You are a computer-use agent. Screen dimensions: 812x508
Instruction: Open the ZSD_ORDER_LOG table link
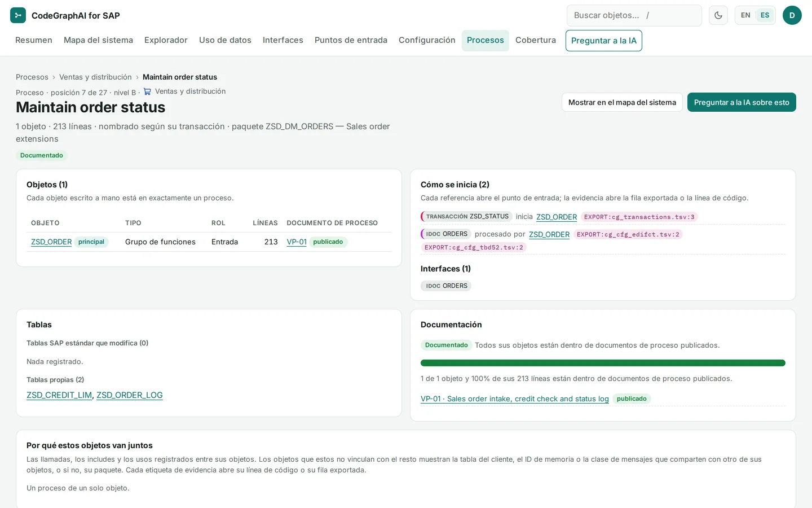pos(130,395)
